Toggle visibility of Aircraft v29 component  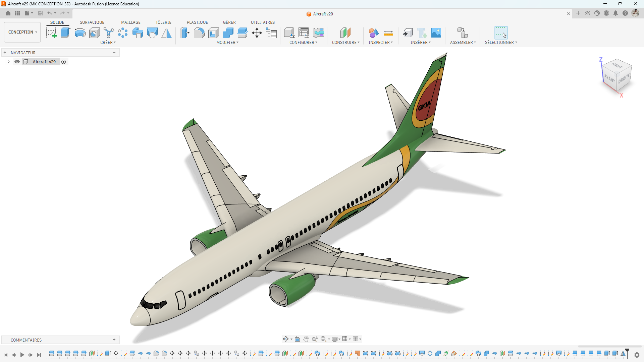pos(17,62)
